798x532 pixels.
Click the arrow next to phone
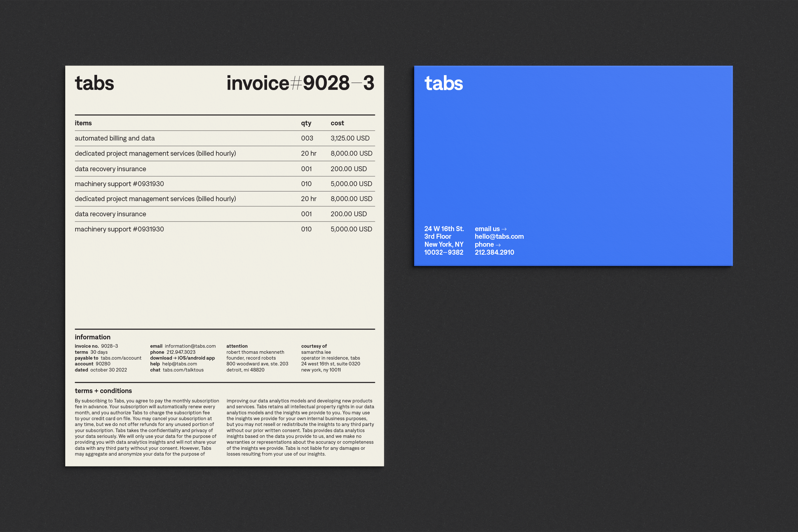coord(498,245)
